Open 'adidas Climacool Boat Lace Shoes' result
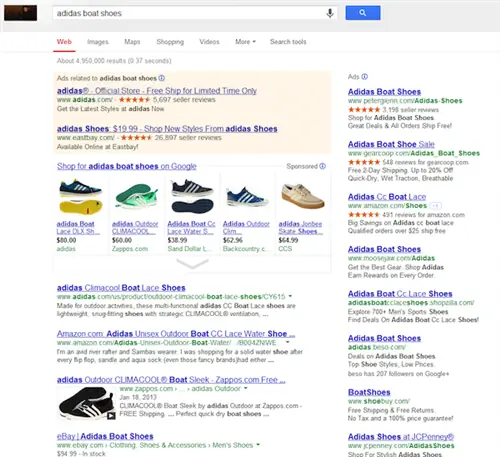Screen dimensions: 500x457 [x=121, y=288]
